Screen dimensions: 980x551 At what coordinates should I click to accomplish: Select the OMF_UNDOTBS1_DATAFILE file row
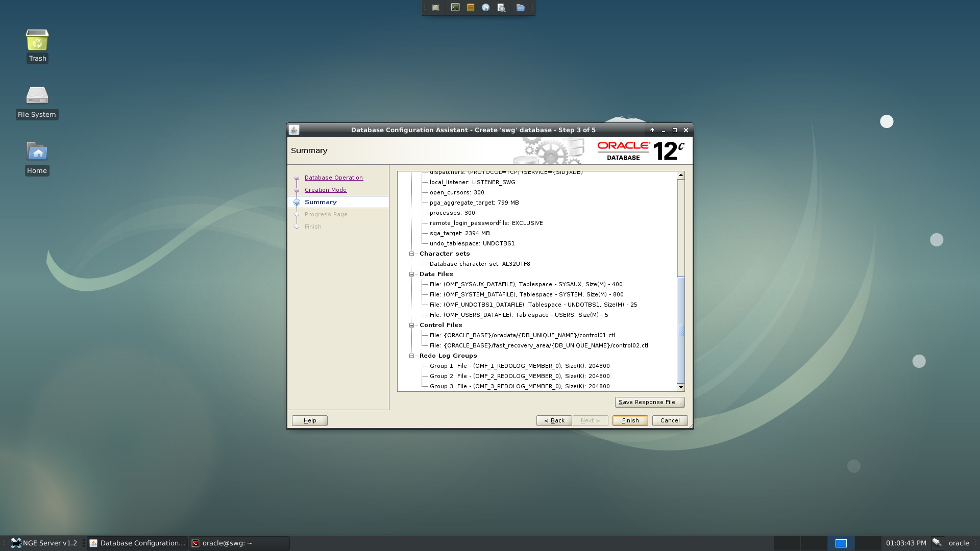point(533,305)
